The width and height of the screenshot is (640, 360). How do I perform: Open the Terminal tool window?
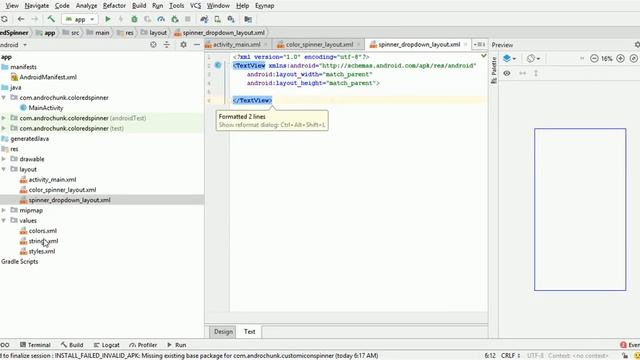(35, 345)
